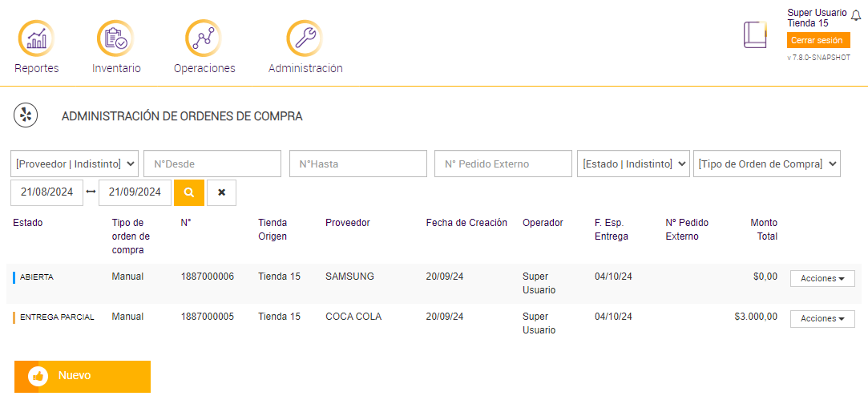Click the purple book manual icon
The width and height of the screenshot is (868, 404).
click(755, 35)
